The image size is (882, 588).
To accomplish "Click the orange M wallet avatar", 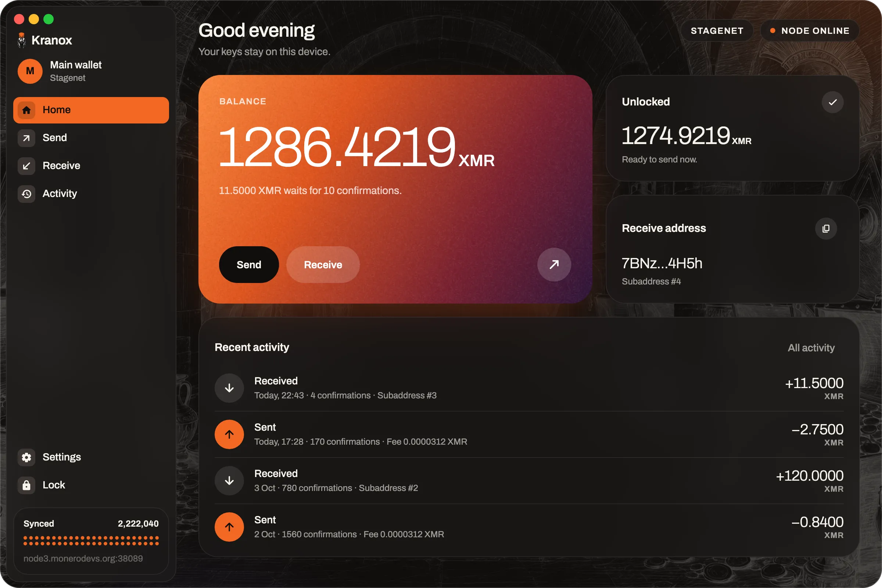I will pos(30,71).
